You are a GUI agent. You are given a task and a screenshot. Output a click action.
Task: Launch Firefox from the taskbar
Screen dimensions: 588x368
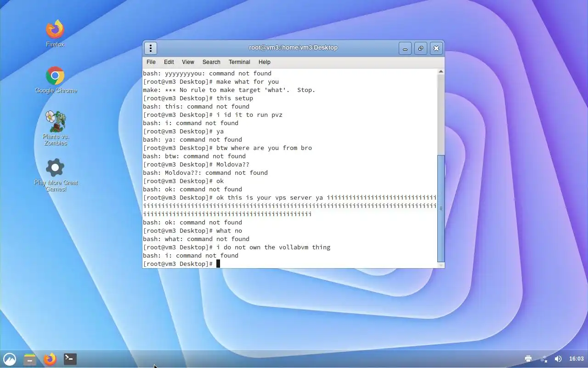coord(50,359)
